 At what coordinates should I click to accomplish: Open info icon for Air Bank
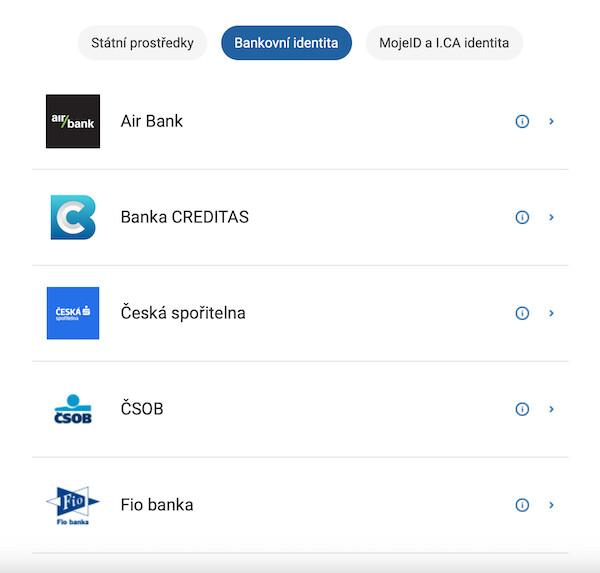coord(522,121)
